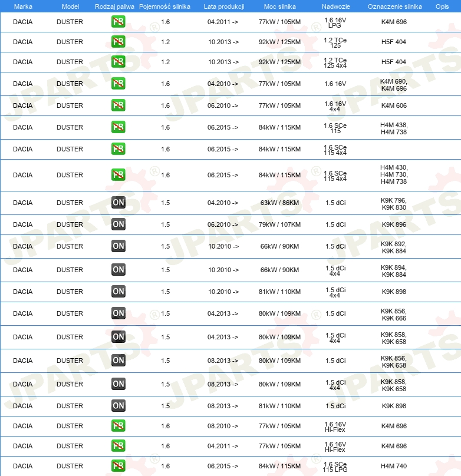Click petrol icon in the 04.2011 Hi-Flex row
The width and height of the screenshot is (461, 476).
point(118,447)
